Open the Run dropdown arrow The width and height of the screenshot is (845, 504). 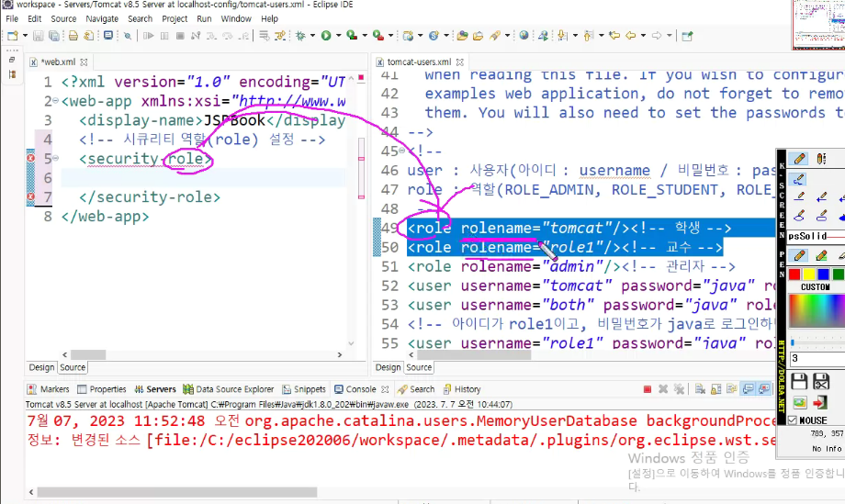point(338,36)
